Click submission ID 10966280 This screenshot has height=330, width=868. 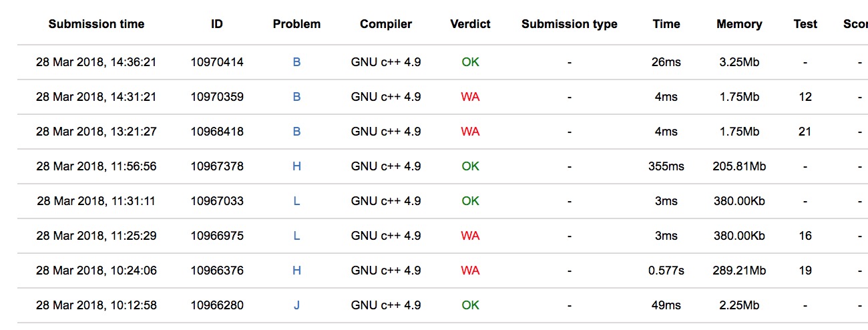tap(217, 305)
